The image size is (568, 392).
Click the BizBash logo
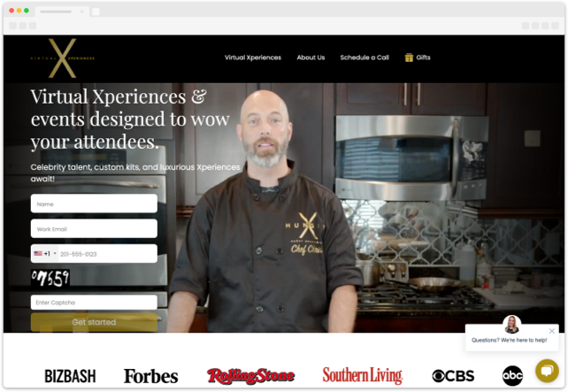click(70, 376)
